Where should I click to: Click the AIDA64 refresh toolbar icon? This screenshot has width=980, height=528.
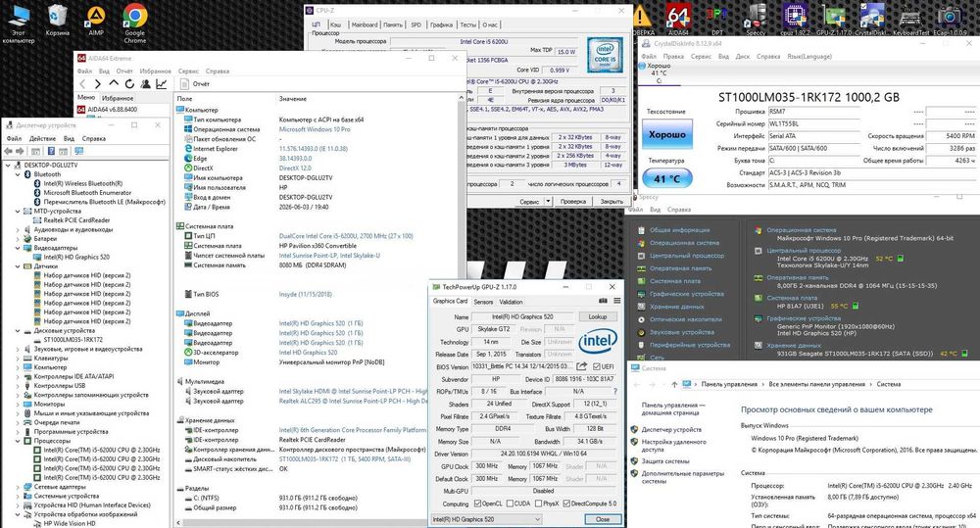tap(129, 83)
